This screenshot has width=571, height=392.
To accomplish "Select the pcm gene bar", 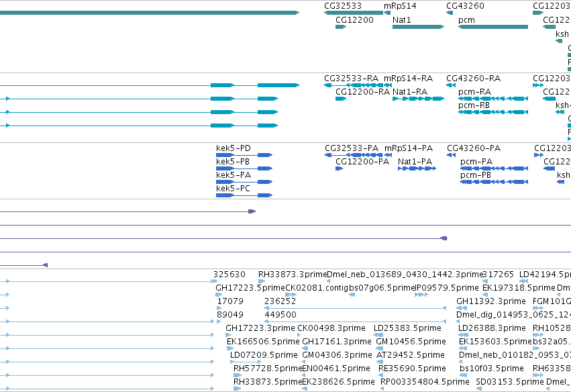I will 493,27.
